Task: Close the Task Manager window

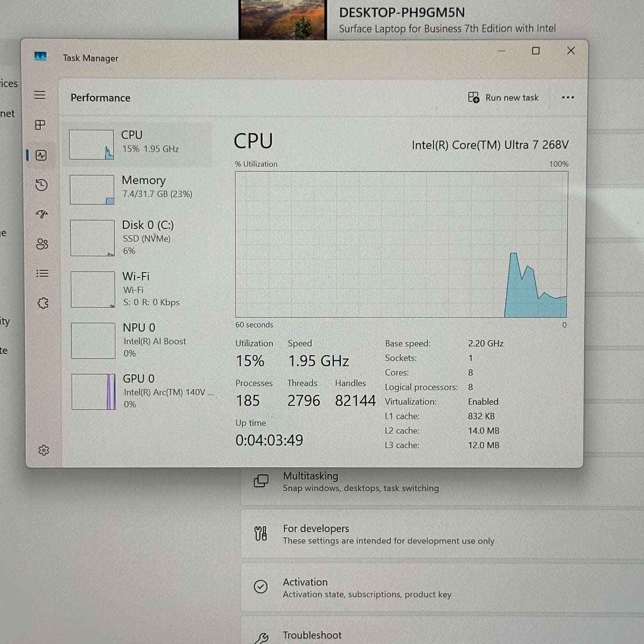Action: (571, 50)
